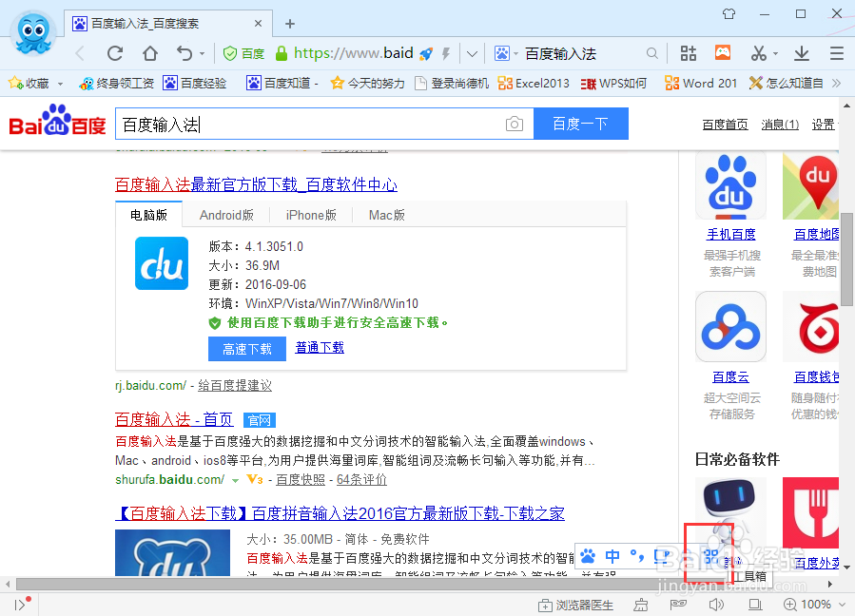
Task: Open the downloads icon in toolbar
Action: click(801, 53)
